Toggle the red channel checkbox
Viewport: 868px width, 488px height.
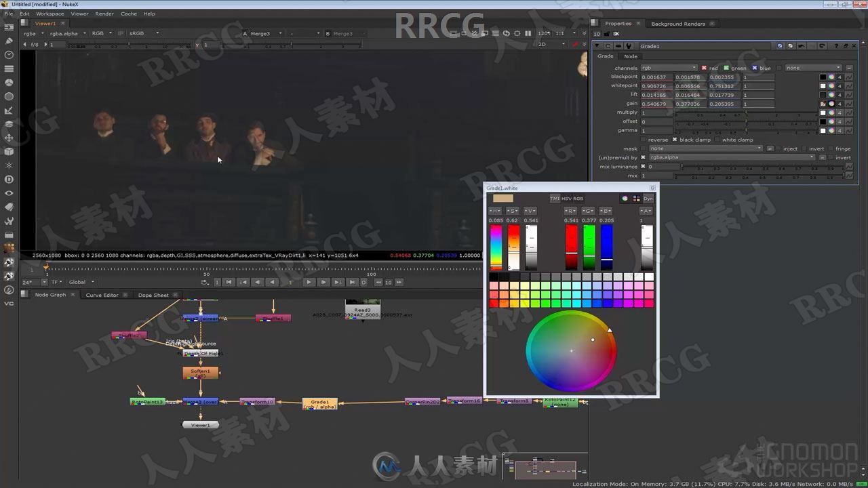pos(704,68)
